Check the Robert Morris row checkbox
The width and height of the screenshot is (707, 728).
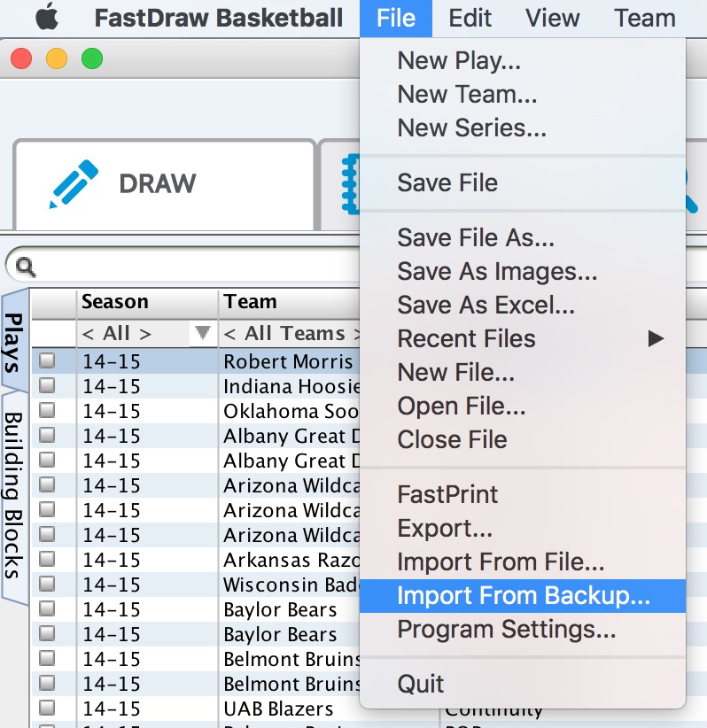tap(47, 360)
